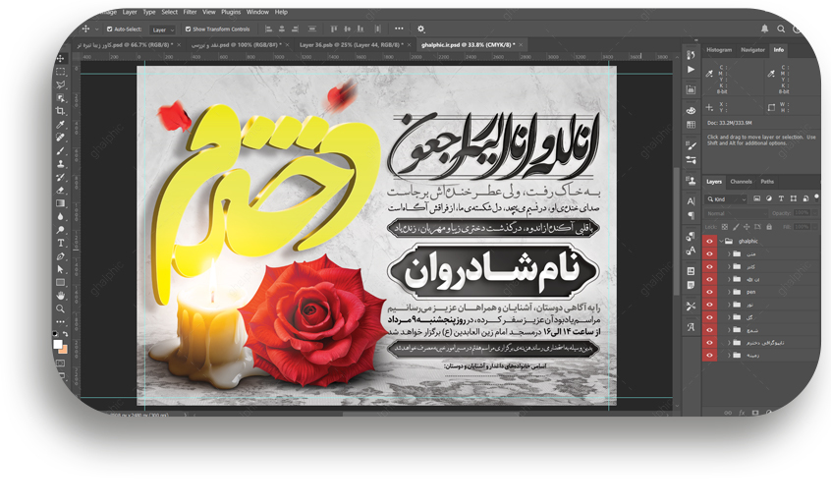The height and width of the screenshot is (504, 831).
Task: Click the Gradient tool icon
Action: [x=61, y=202]
